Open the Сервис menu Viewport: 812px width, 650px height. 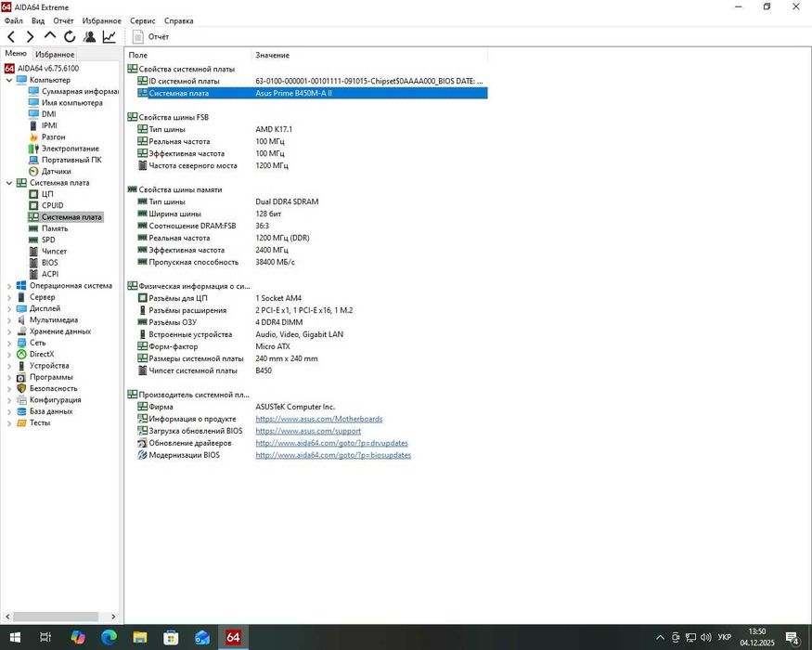tap(142, 20)
